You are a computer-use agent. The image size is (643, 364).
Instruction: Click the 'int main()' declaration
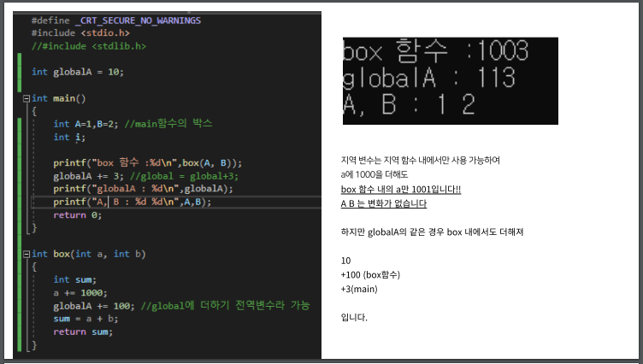[59, 98]
